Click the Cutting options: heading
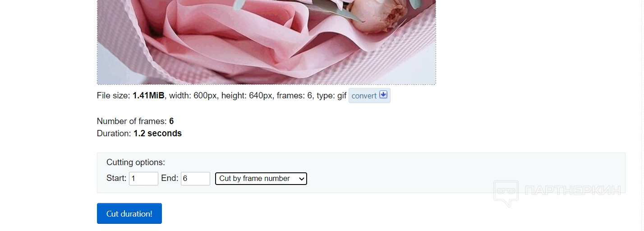 point(136,162)
